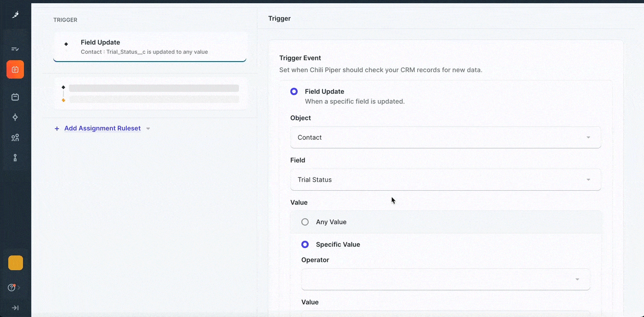The image size is (644, 317).
Task: Click 'When a specific field is updated.' text
Action: [x=355, y=102]
